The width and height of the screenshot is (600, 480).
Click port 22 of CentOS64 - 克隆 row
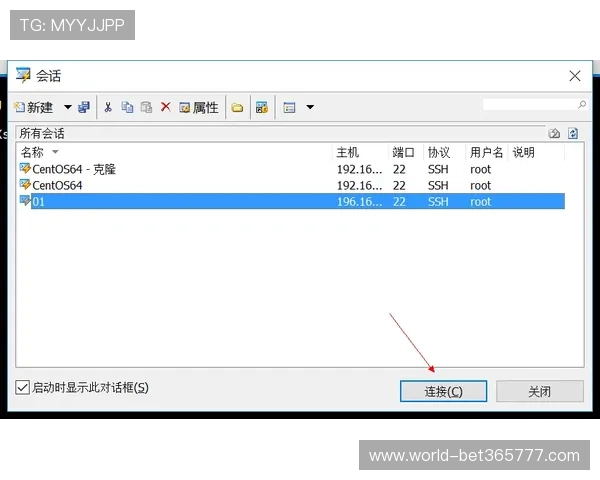[399, 170]
